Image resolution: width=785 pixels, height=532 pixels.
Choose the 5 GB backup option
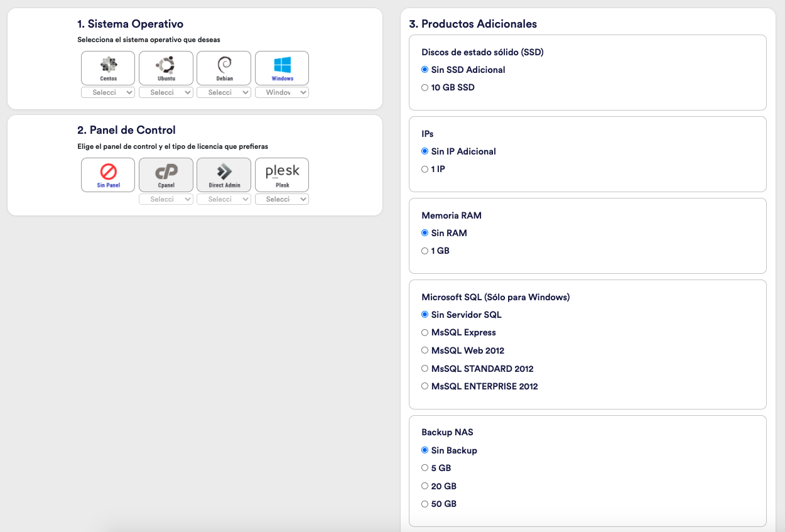(x=425, y=468)
